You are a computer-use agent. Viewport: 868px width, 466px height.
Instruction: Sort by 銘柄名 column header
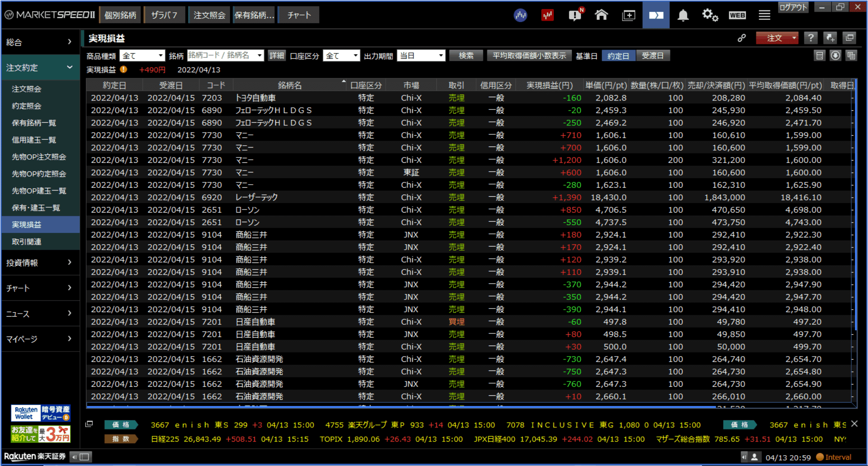tap(290, 85)
